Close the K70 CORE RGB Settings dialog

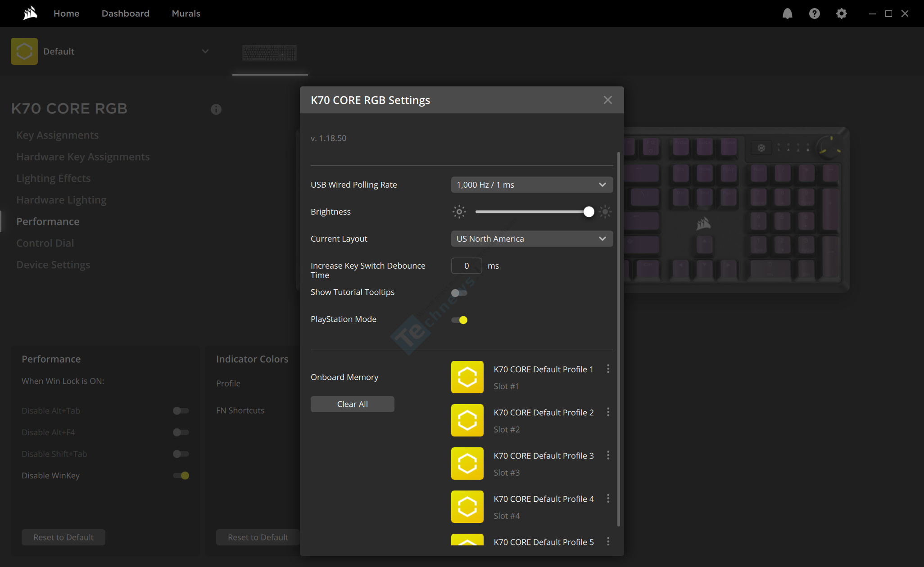608,100
